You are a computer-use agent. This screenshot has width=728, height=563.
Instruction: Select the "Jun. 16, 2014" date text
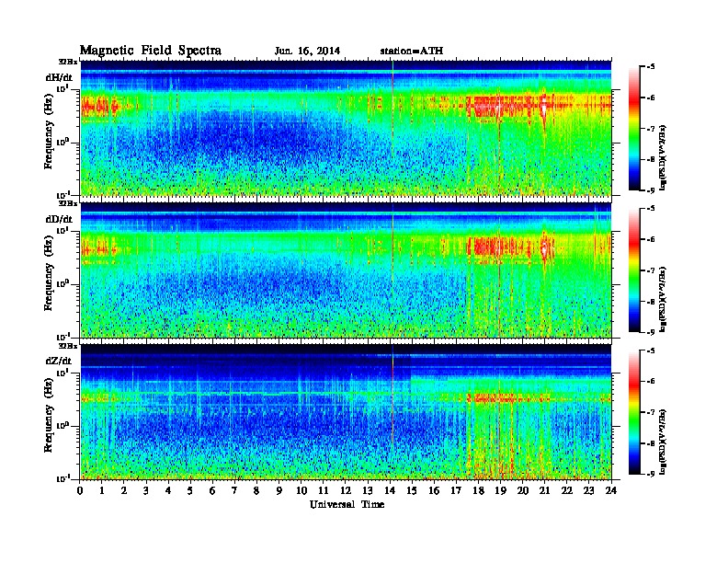click(307, 52)
